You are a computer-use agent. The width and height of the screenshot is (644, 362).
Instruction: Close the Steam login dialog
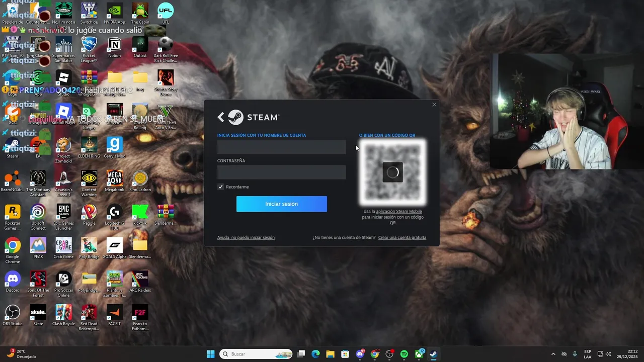434,105
